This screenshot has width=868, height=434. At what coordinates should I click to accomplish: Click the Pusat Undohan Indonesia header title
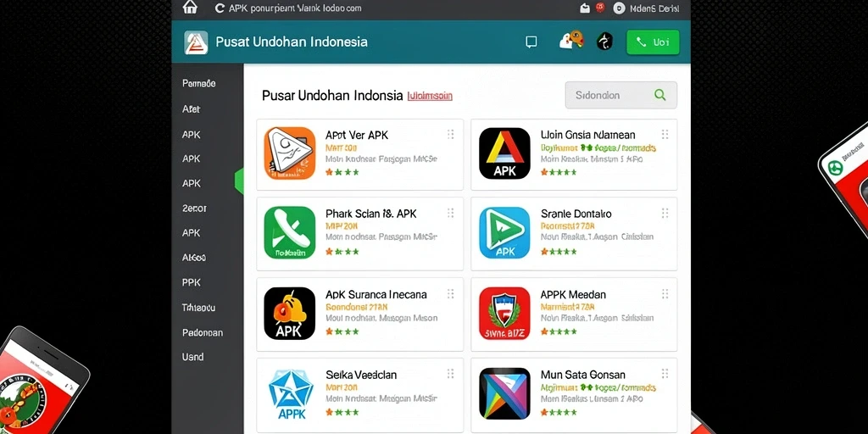[x=292, y=42]
